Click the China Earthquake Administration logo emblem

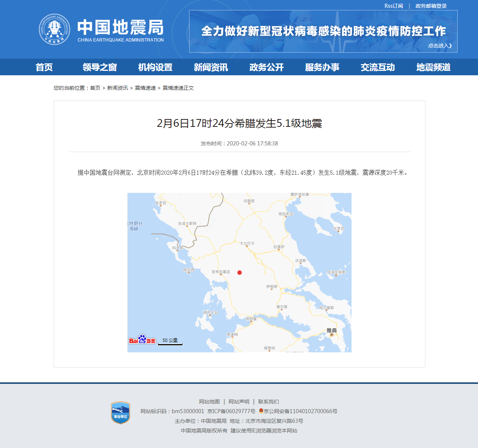click(x=55, y=29)
